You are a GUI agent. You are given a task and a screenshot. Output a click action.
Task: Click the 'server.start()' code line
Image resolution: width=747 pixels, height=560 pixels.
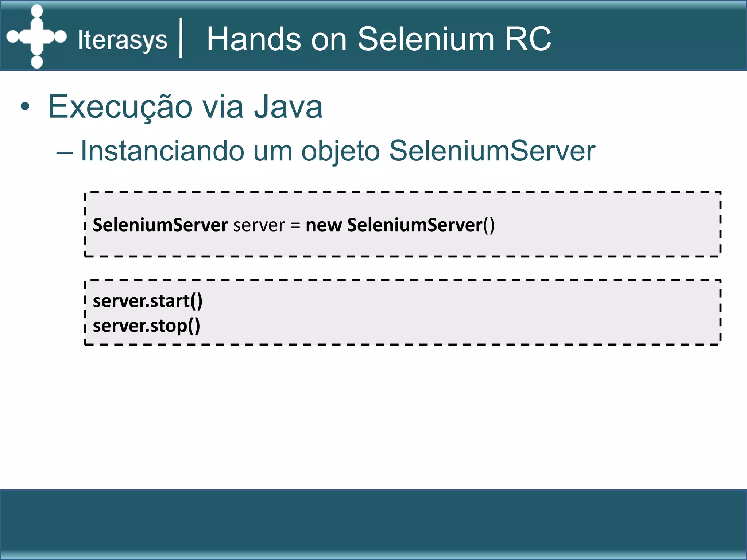pyautogui.click(x=147, y=301)
